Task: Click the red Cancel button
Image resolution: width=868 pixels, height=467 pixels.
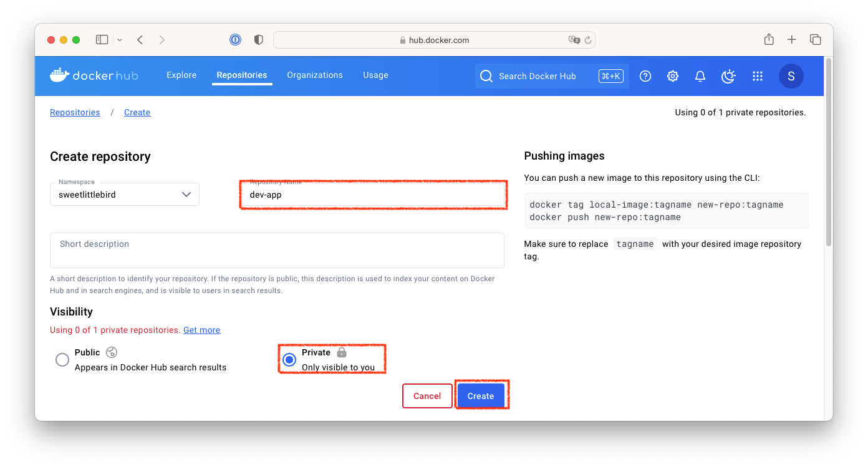Action: (x=427, y=396)
